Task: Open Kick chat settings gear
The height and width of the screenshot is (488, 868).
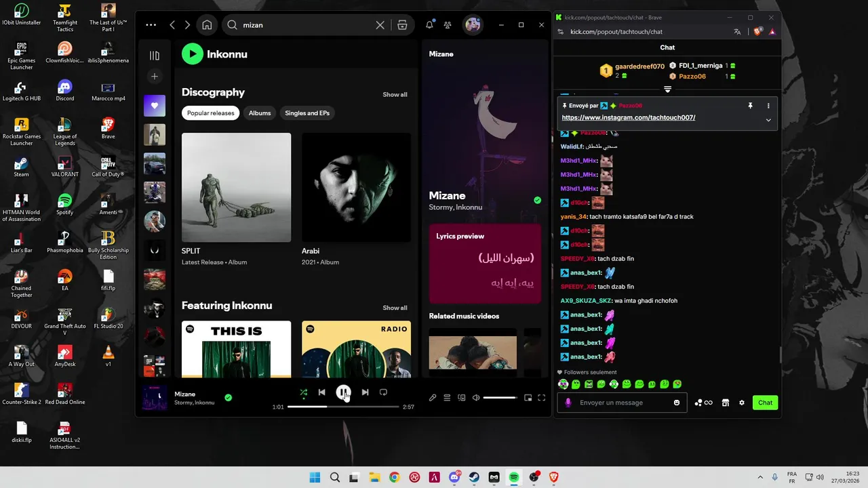Action: point(742,403)
